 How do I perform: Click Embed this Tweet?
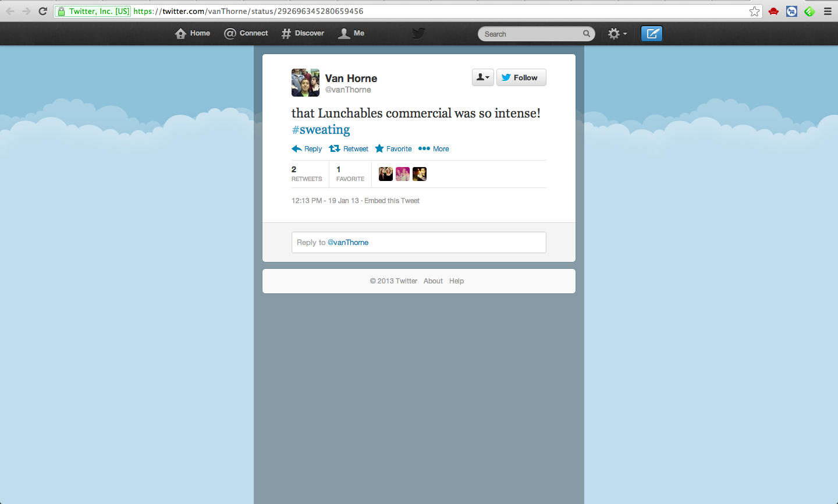[392, 201]
